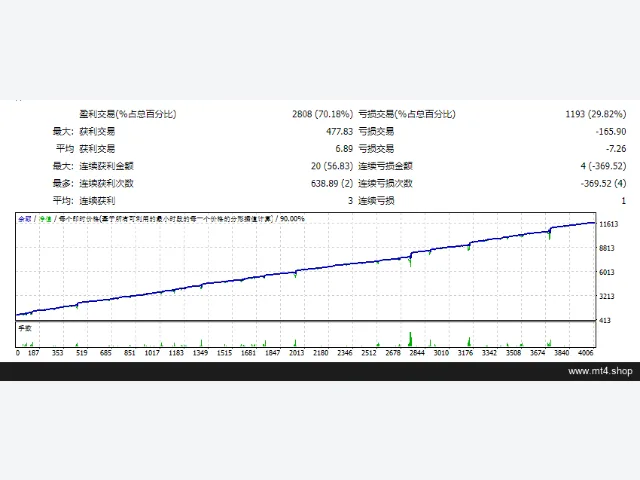Viewport: 640px width, 480px height.
Task: Select the value 20 (56.83)
Action: click(332, 166)
